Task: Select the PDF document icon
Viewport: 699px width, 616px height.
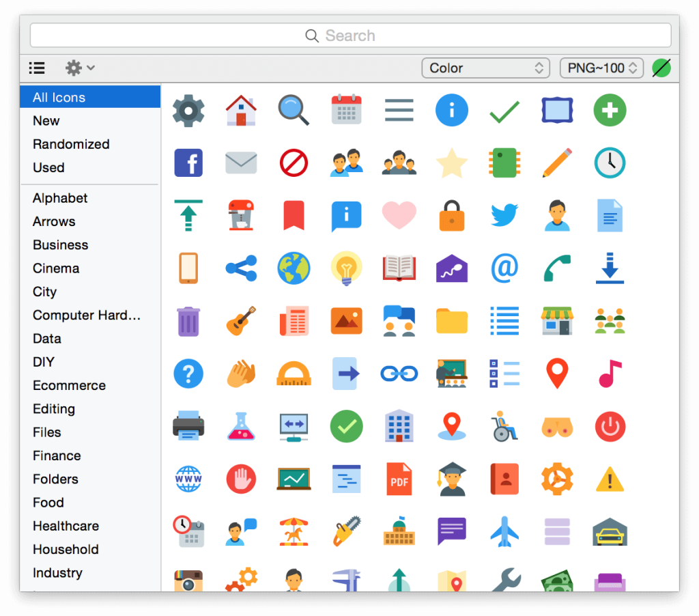Action: tap(399, 479)
